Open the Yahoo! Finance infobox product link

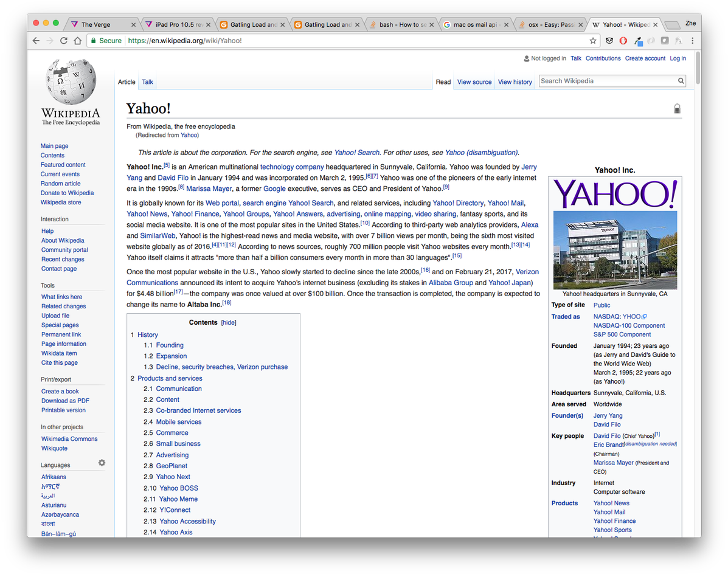pos(614,521)
